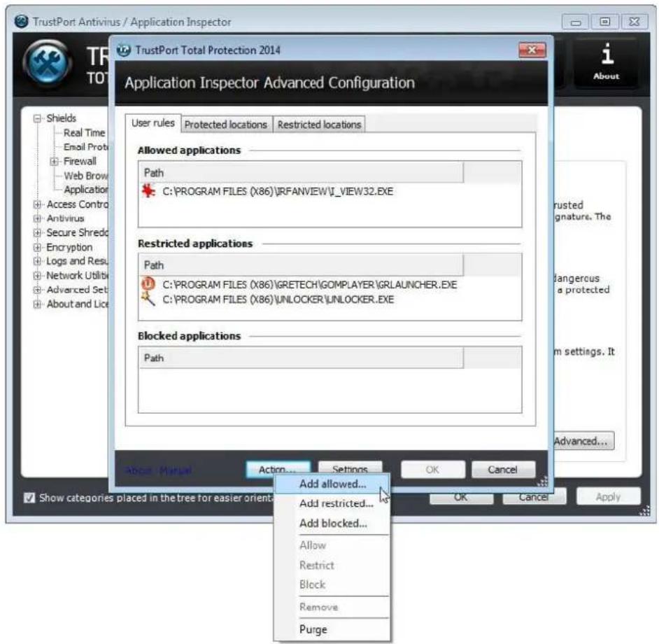659x644 pixels.
Task: Select the UNLOCKER.EXE restricted application row
Action: pyautogui.click(x=330, y=300)
